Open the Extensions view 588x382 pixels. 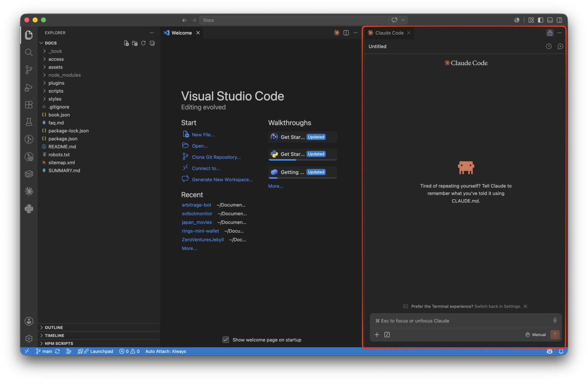pos(29,104)
